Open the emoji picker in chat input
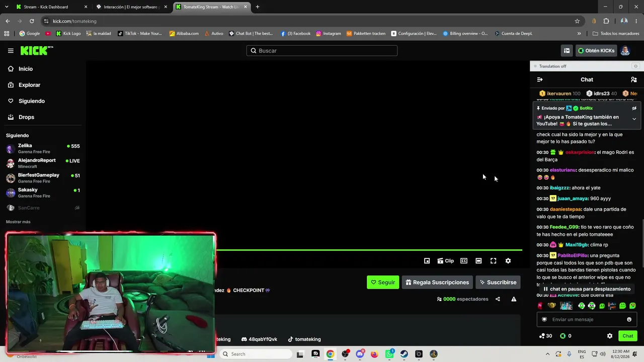 tap(629, 319)
